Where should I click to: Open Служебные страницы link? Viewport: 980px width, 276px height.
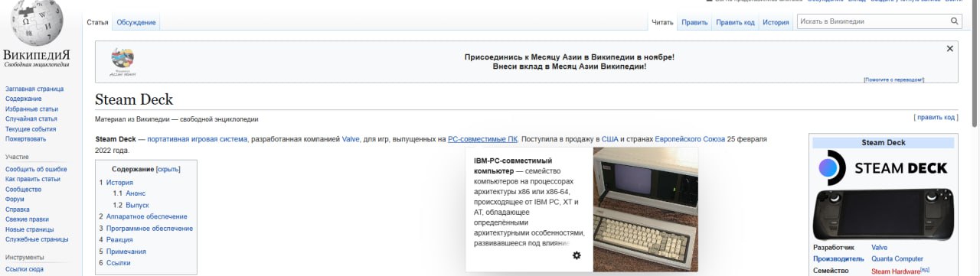pyautogui.click(x=37, y=239)
